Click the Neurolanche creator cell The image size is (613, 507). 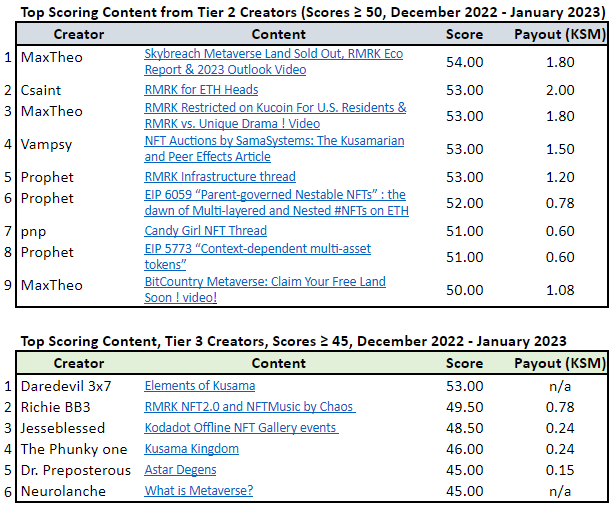pos(63,491)
